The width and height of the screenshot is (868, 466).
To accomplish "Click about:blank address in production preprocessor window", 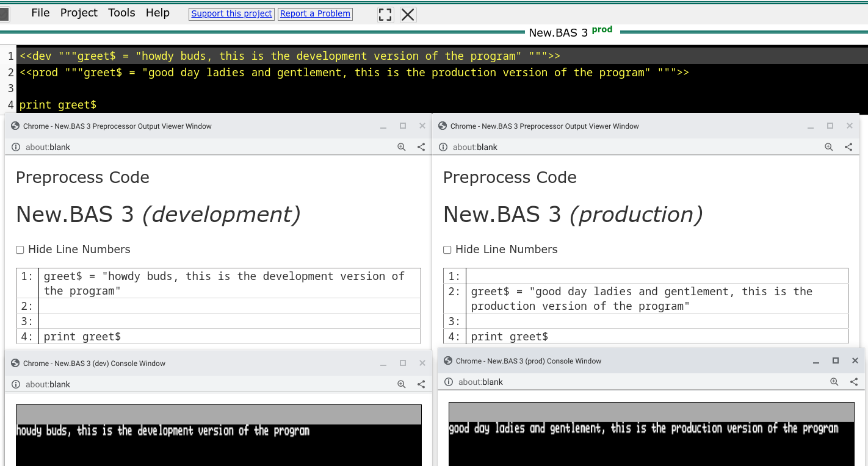I will coord(475,147).
